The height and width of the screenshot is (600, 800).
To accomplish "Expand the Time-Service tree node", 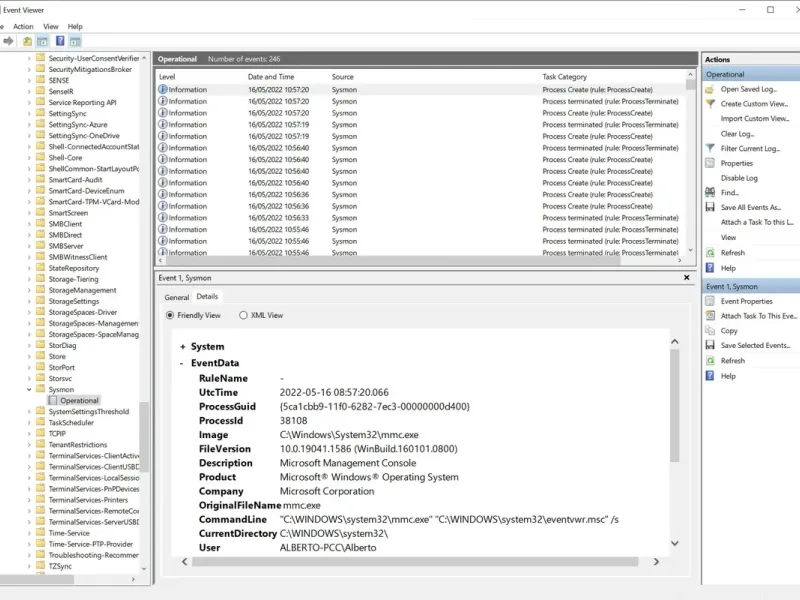I will (x=29, y=533).
